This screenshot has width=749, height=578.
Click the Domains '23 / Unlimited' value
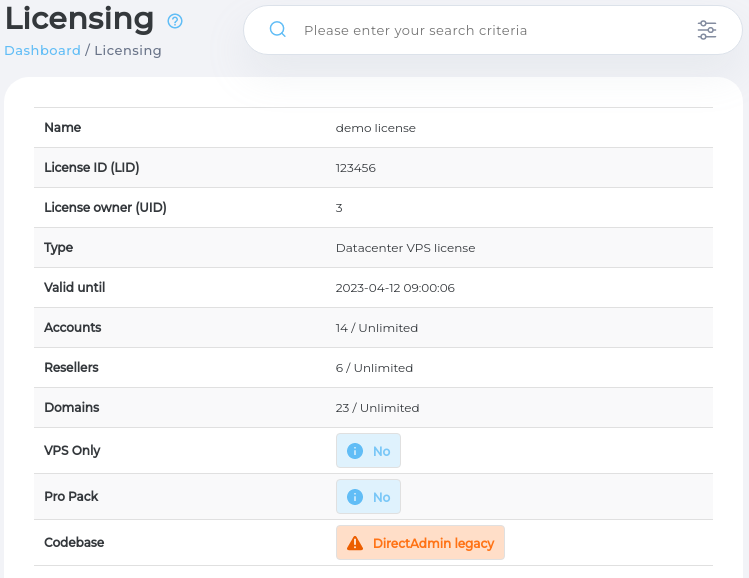pos(377,408)
